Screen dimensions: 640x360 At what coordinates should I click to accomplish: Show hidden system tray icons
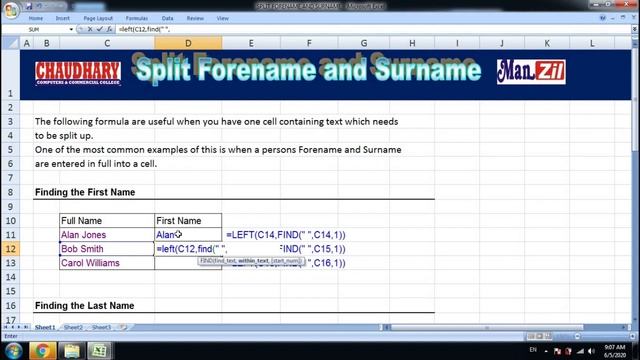[546, 351]
